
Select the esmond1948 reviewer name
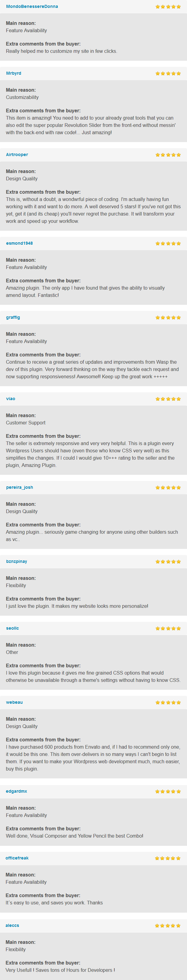pos(19,243)
